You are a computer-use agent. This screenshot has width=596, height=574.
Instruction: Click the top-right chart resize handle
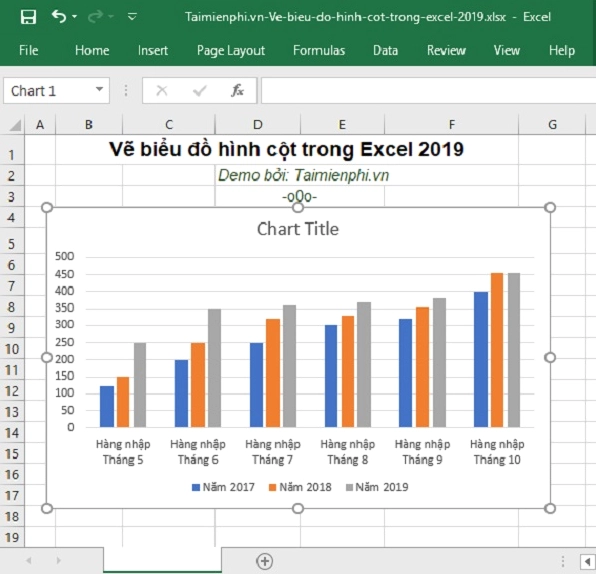(x=550, y=208)
